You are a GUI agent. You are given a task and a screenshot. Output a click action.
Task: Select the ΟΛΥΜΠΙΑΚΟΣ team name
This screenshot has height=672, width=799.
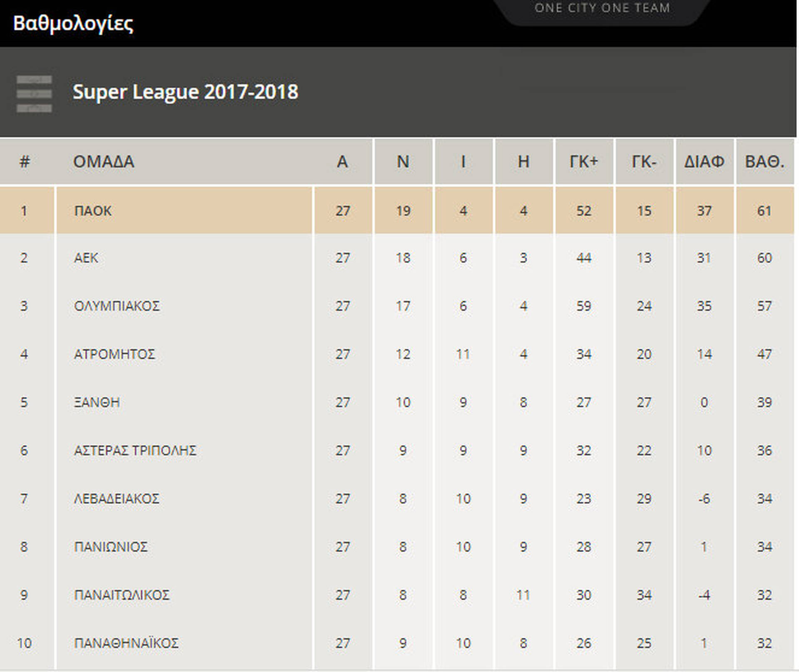coord(117,306)
